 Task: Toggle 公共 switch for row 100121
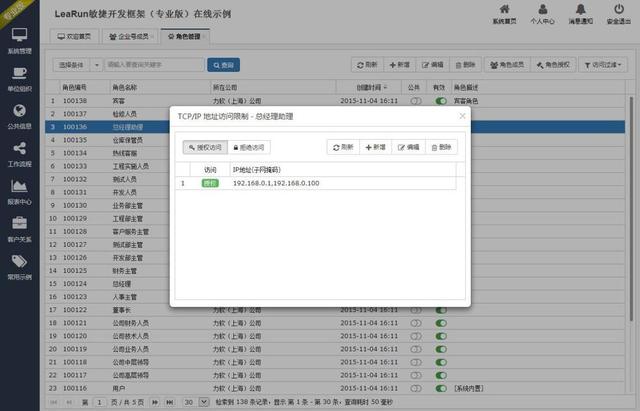[416, 323]
